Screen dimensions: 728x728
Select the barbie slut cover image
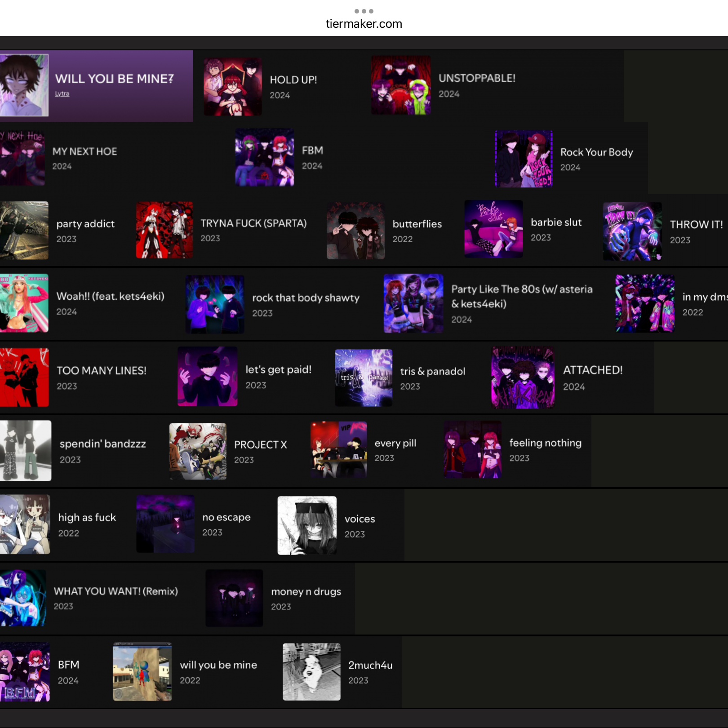[x=493, y=229]
